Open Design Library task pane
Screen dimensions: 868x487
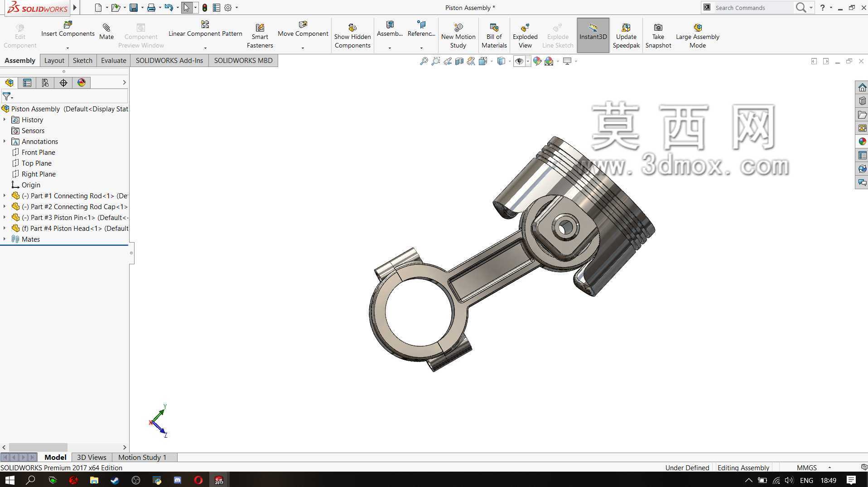click(x=862, y=101)
